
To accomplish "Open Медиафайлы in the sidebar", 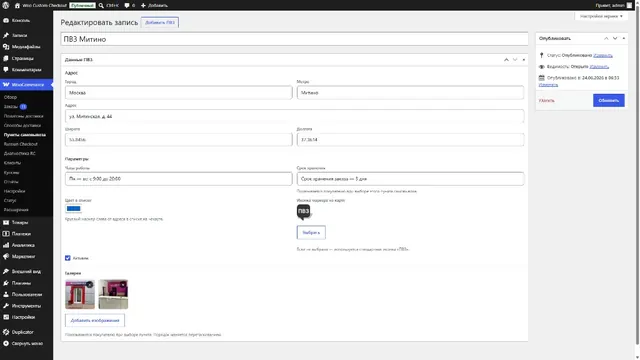I will (26, 47).
